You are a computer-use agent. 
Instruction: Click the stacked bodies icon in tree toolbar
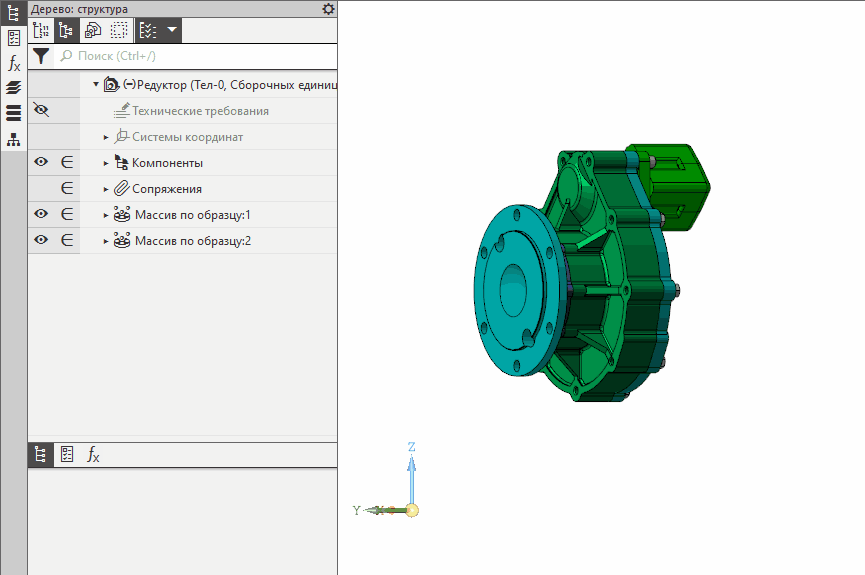click(93, 30)
